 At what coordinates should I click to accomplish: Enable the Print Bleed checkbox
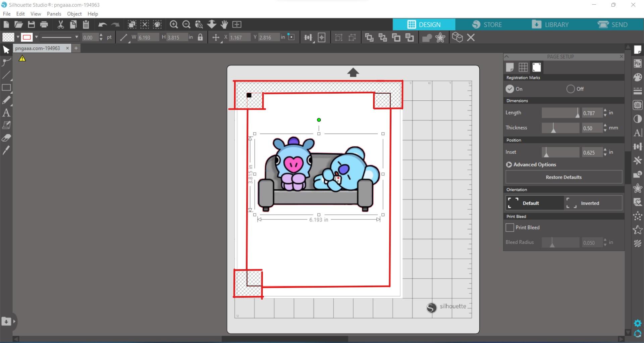(x=510, y=228)
